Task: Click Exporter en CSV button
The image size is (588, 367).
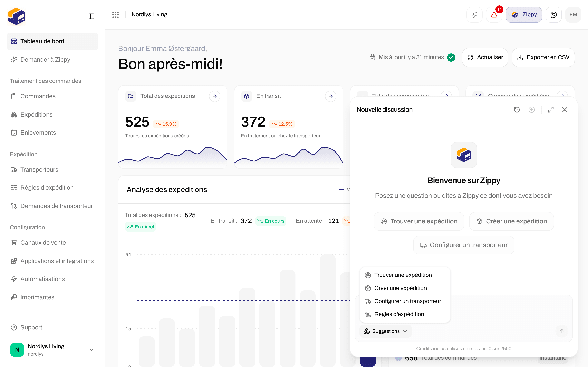Action: click(x=543, y=57)
